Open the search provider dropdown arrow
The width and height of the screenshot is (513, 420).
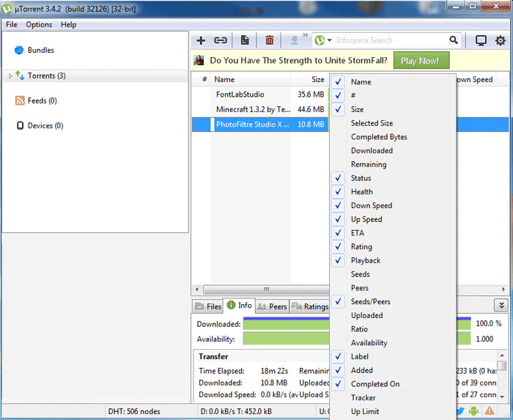[330, 40]
